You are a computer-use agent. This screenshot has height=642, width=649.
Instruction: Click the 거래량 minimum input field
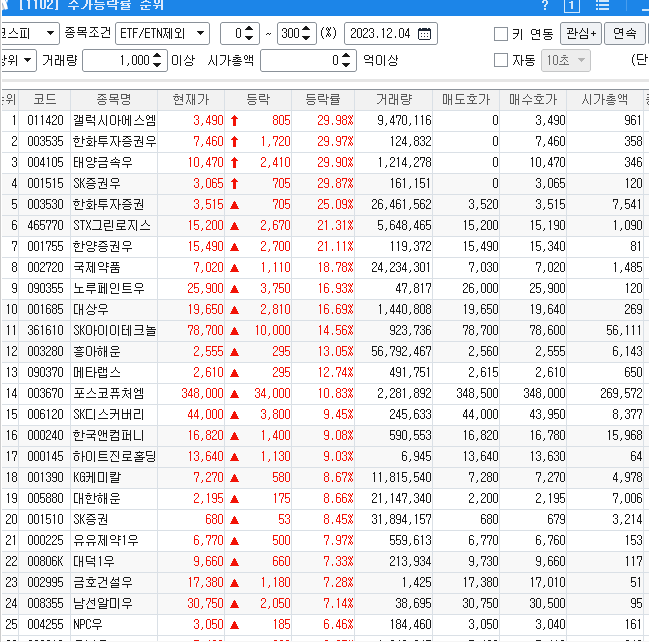[125, 60]
